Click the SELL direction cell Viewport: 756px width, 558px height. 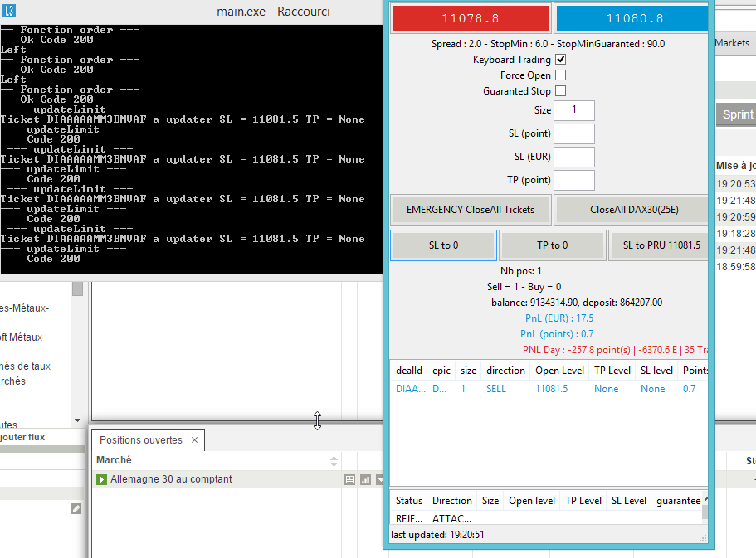pos(496,389)
